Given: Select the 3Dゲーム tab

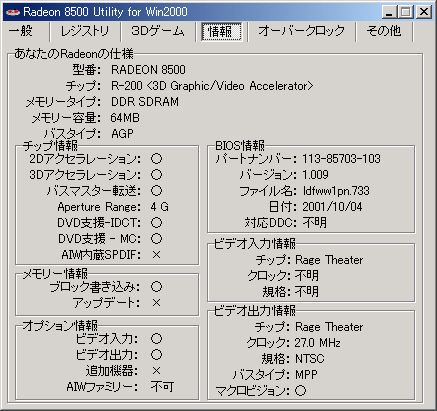Looking at the screenshot, I should point(158,31).
